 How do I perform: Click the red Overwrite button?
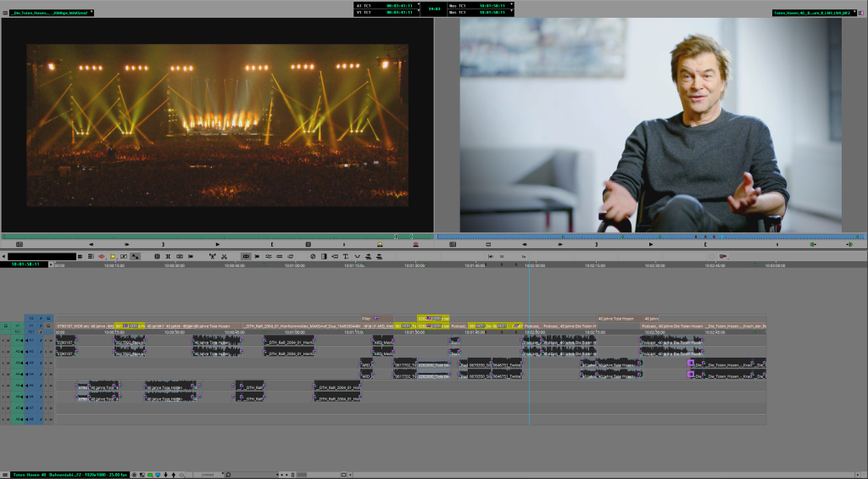pos(415,244)
